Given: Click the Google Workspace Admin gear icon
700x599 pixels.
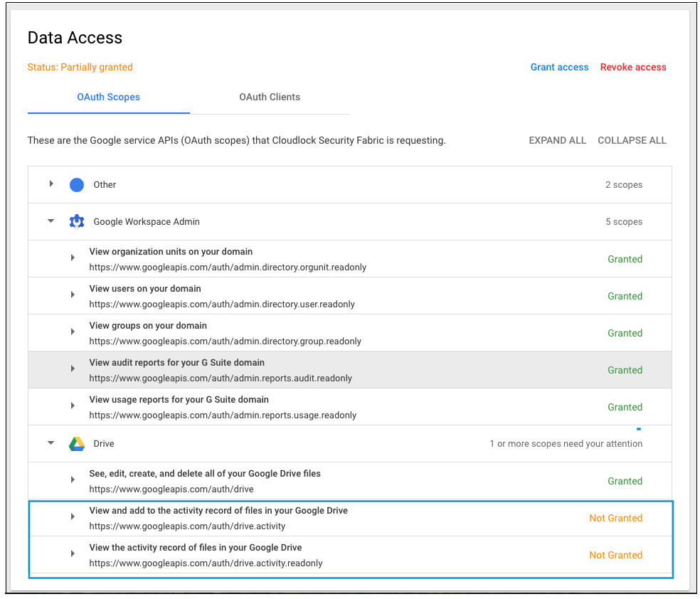Looking at the screenshot, I should [77, 221].
